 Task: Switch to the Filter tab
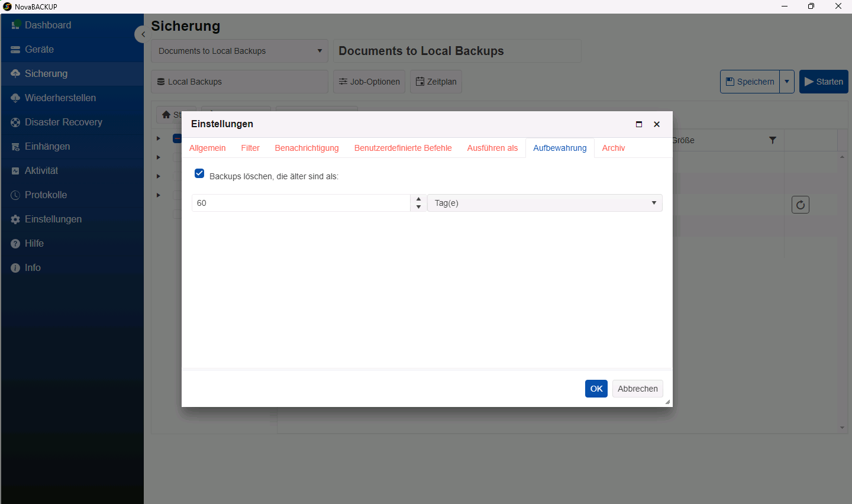pyautogui.click(x=250, y=148)
